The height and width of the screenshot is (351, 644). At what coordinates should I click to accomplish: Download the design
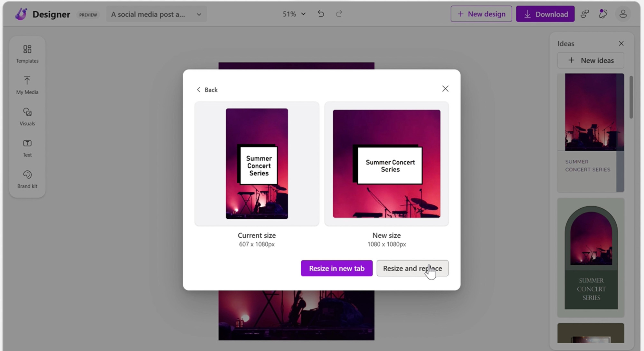coord(545,14)
